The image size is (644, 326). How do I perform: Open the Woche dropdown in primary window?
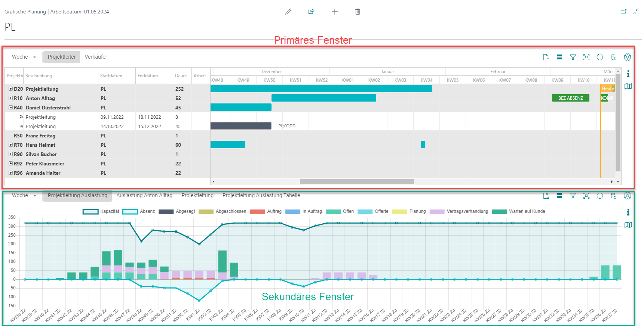click(24, 57)
